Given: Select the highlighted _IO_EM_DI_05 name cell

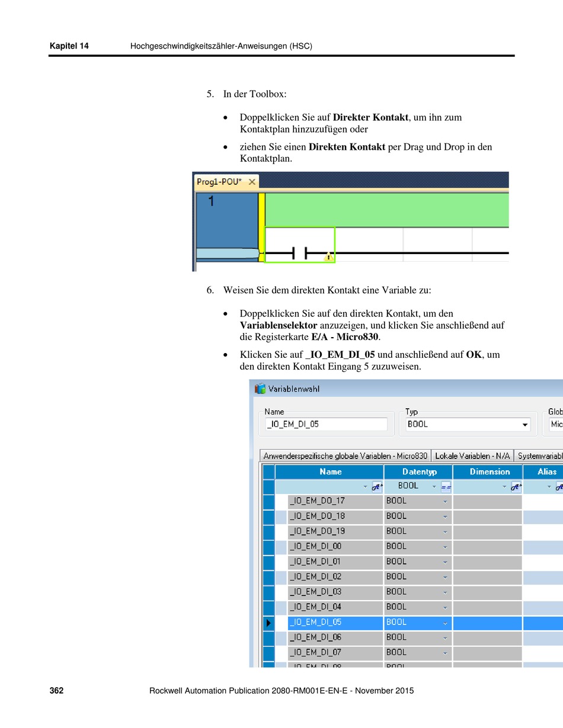Looking at the screenshot, I should (x=335, y=623).
